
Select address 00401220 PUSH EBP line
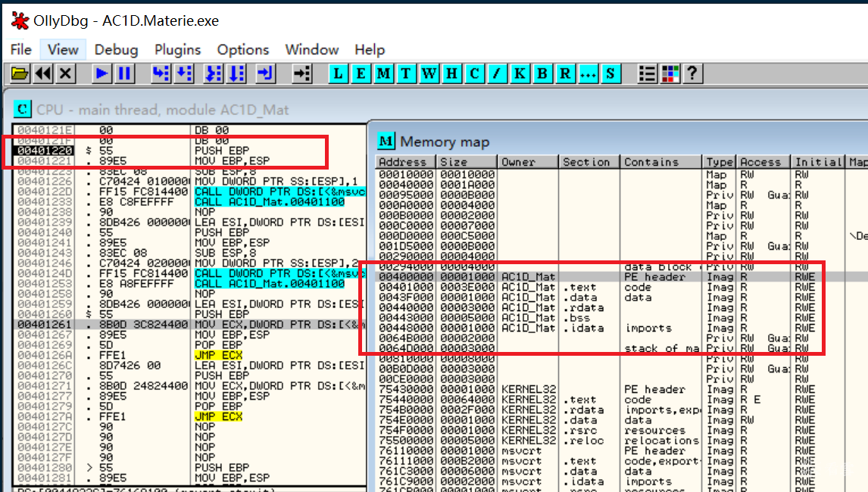190,151
